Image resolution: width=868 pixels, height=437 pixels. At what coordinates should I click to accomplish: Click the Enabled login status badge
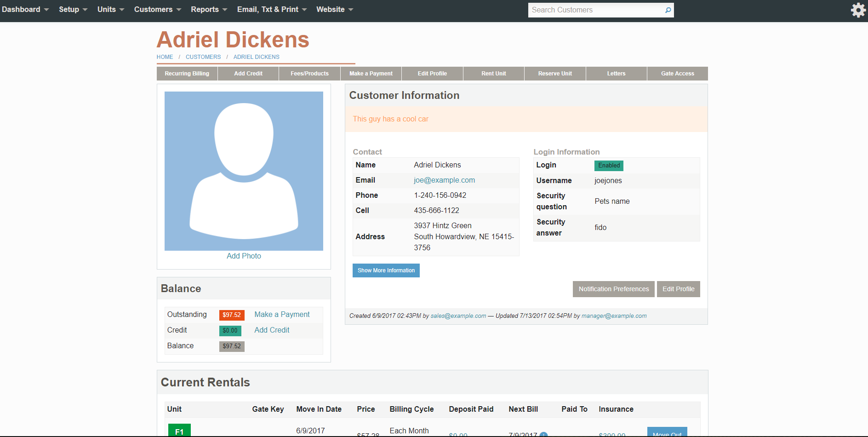(609, 166)
